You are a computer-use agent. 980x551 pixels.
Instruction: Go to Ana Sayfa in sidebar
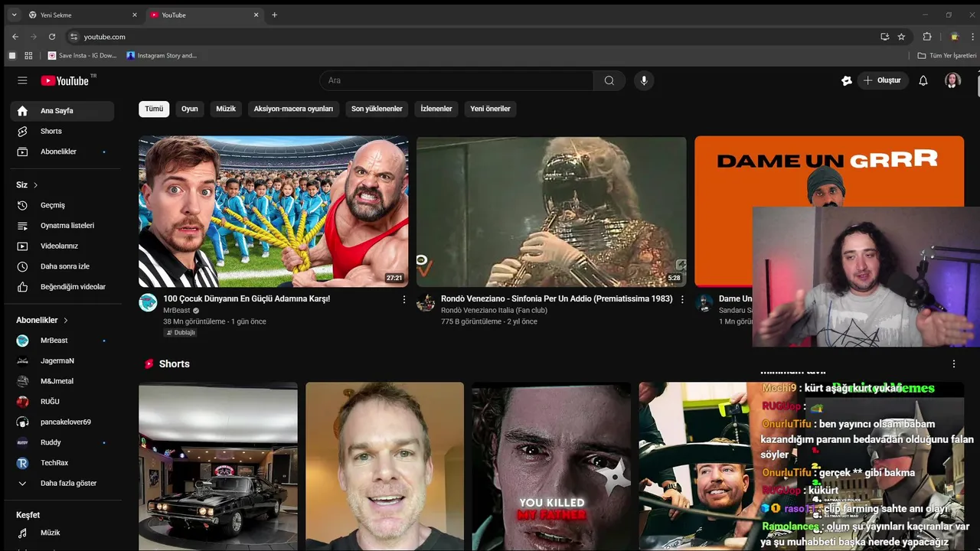tap(62, 111)
